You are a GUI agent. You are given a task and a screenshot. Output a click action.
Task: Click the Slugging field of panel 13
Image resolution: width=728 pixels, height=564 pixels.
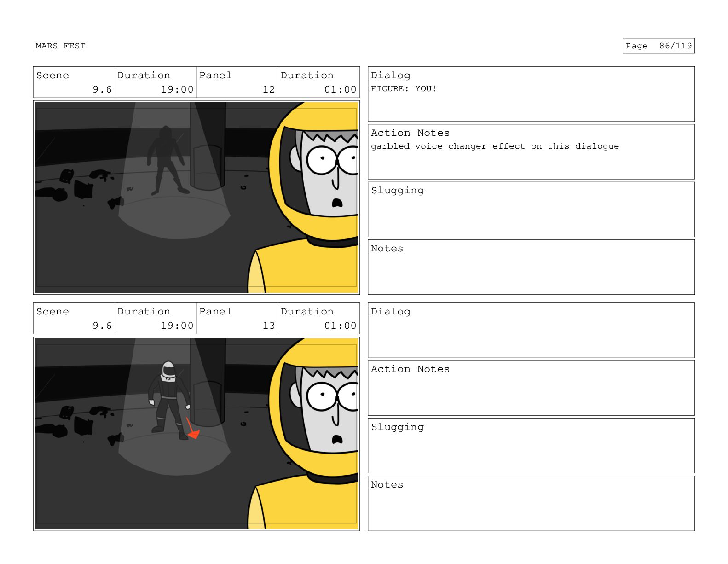pos(531,446)
